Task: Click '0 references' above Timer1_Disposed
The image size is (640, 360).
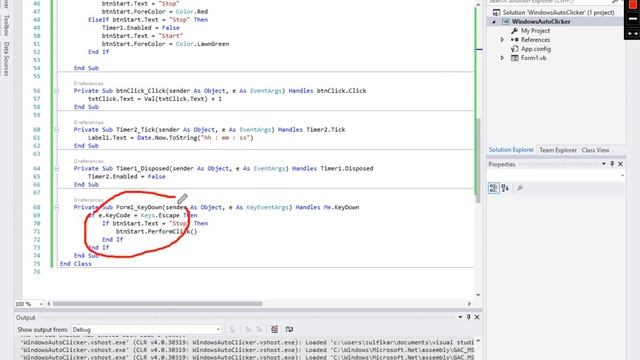Action: (x=88, y=161)
